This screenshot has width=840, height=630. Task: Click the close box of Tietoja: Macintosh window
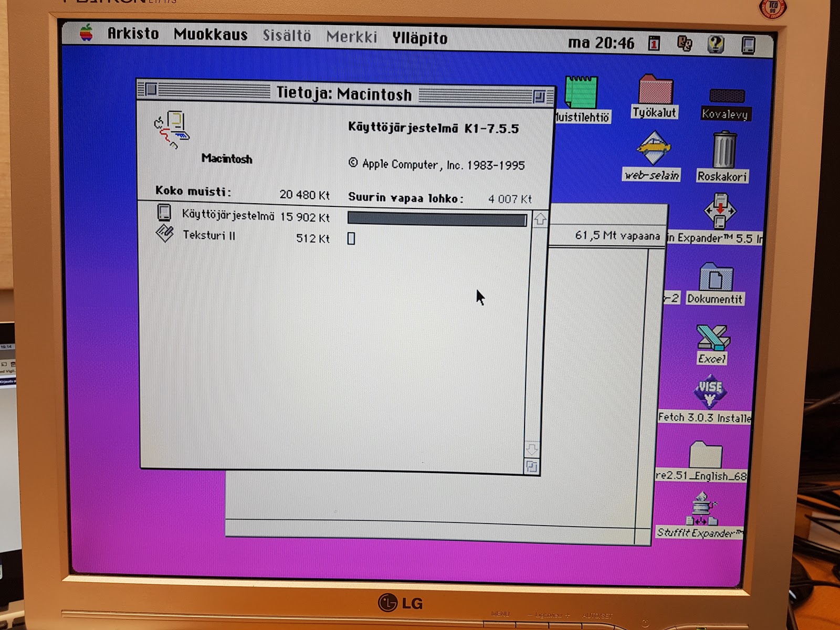(151, 89)
